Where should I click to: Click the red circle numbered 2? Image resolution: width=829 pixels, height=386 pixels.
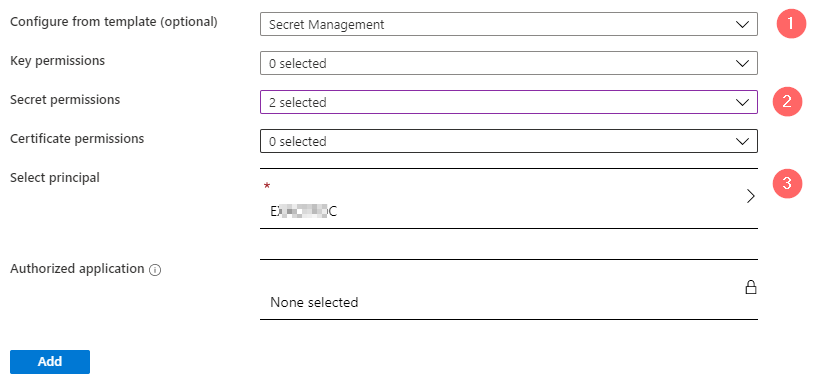(x=787, y=101)
